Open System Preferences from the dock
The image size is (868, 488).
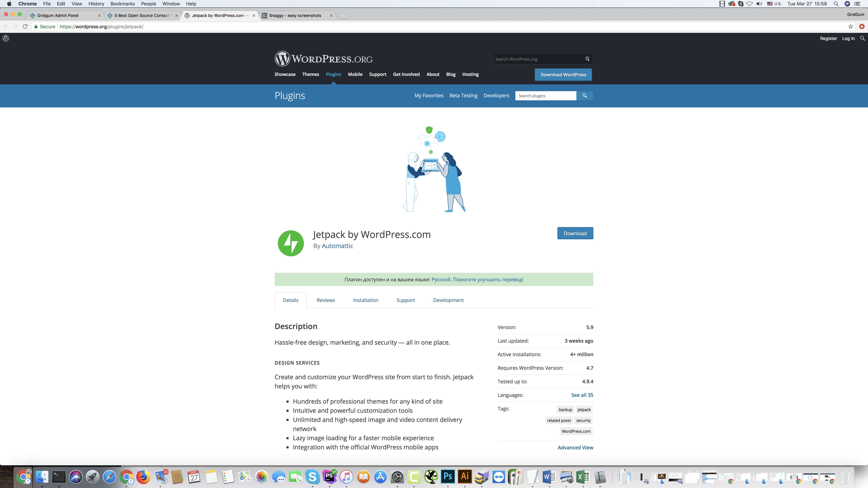tap(397, 477)
